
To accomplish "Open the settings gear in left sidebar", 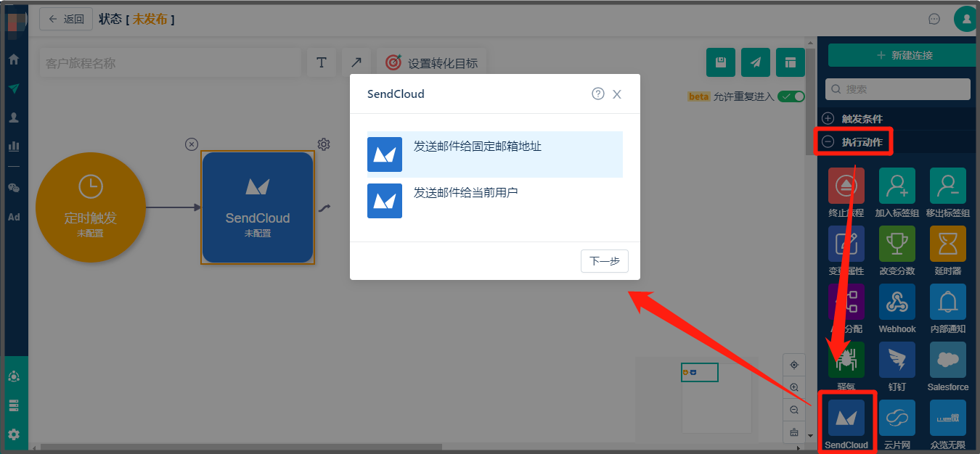I will tap(13, 434).
